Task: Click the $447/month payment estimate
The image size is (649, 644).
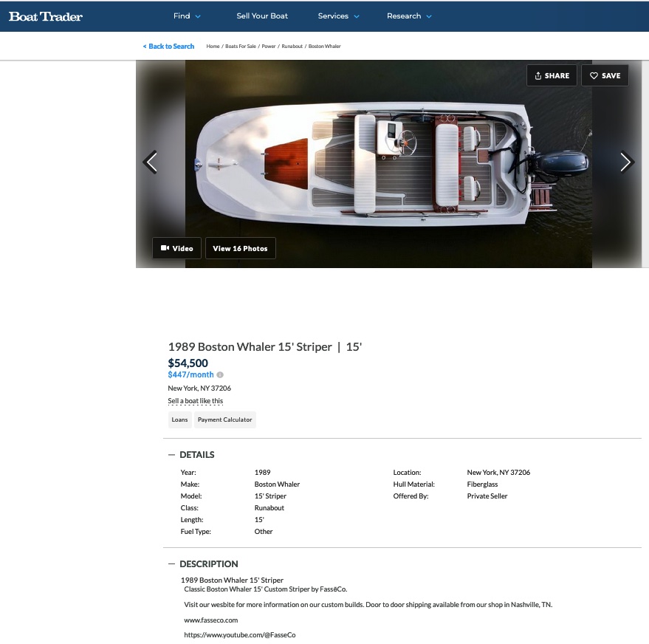Action: 190,374
